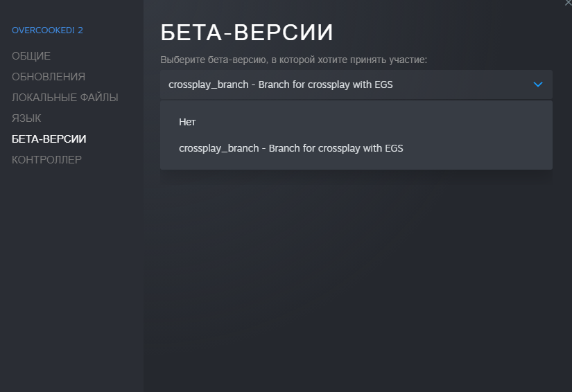
Task: Open the КОНТРОЛЛЕР settings tab
Action: point(46,160)
